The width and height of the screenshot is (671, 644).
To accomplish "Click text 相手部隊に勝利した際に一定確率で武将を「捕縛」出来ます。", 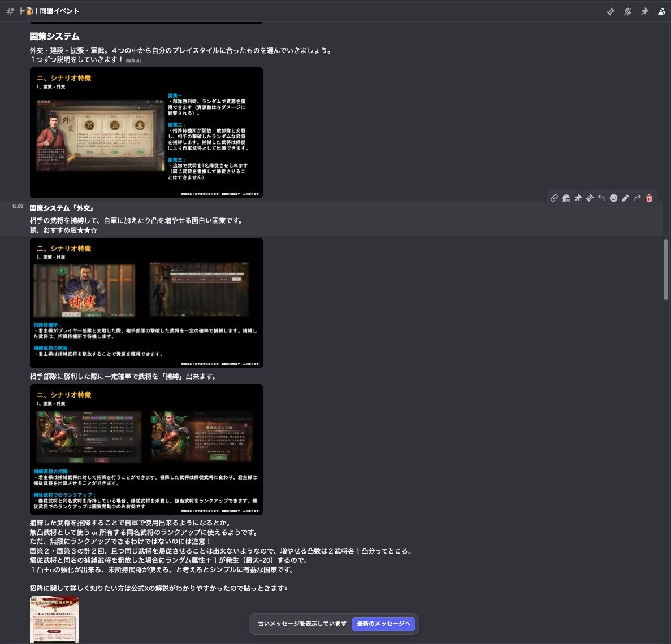I will [124, 377].
